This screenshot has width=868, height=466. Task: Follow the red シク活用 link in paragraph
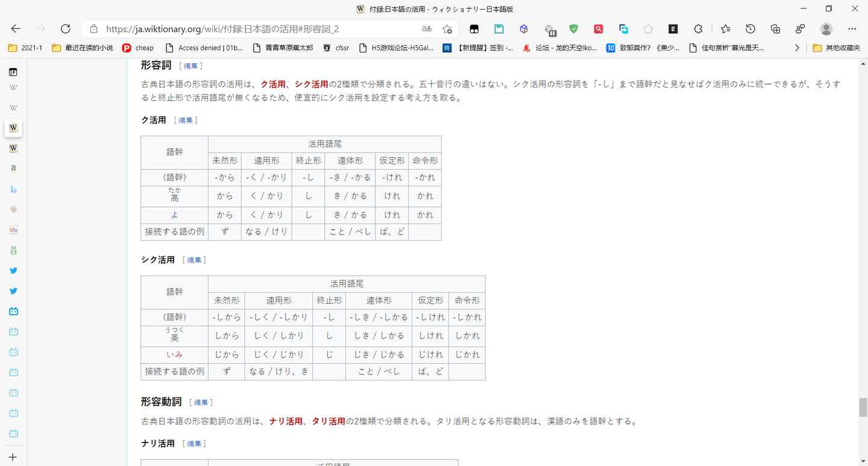pyautogui.click(x=312, y=84)
